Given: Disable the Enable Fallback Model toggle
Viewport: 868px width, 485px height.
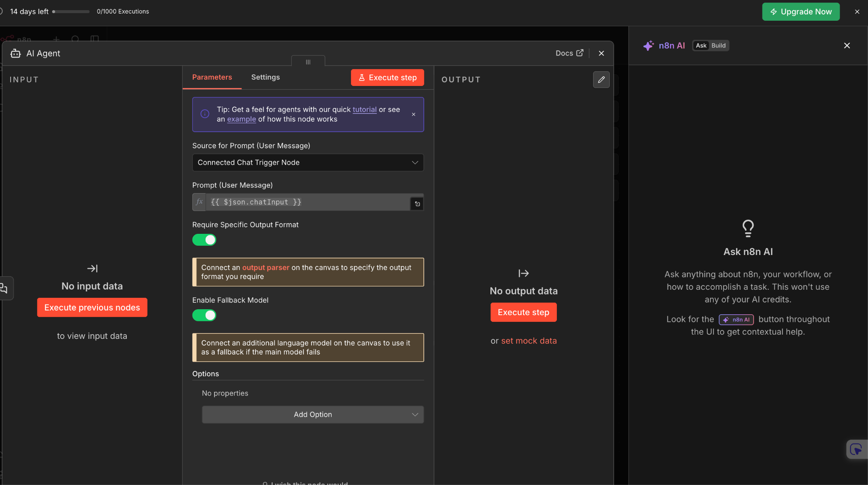Looking at the screenshot, I should pyautogui.click(x=204, y=315).
